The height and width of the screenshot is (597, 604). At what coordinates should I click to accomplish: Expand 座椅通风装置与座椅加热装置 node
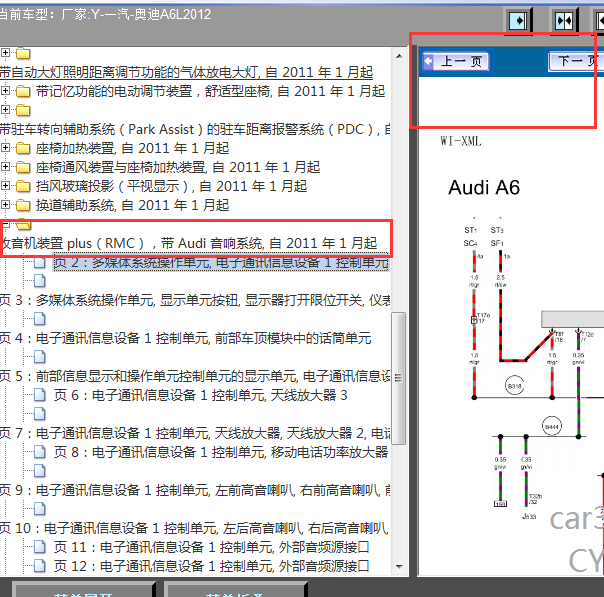coord(5,166)
